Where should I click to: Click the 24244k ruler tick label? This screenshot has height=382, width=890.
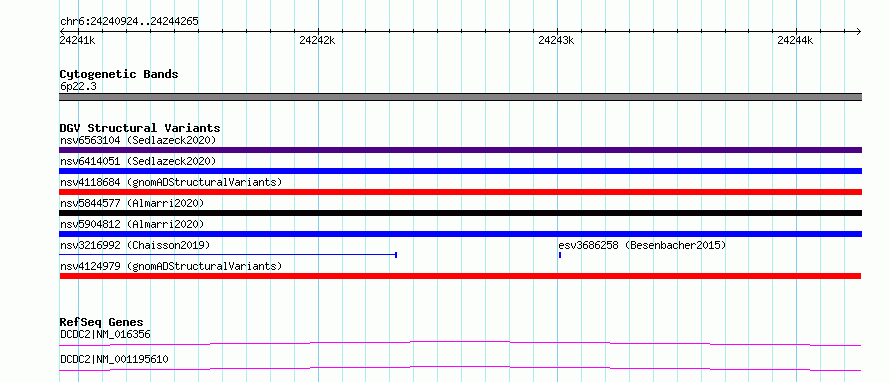click(795, 40)
